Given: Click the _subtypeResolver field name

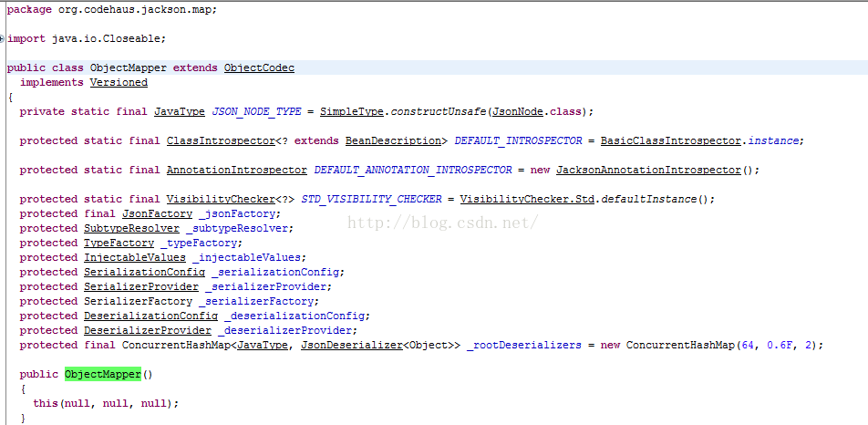Looking at the screenshot, I should click(237, 229).
